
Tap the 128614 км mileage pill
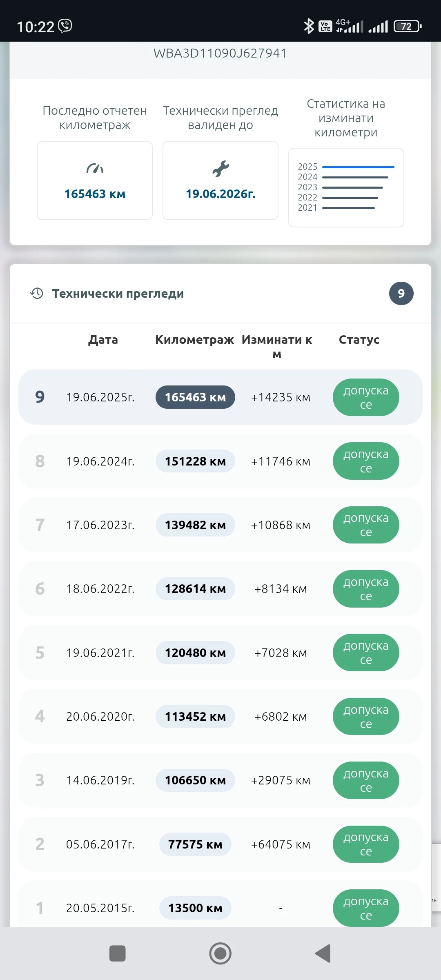click(195, 589)
